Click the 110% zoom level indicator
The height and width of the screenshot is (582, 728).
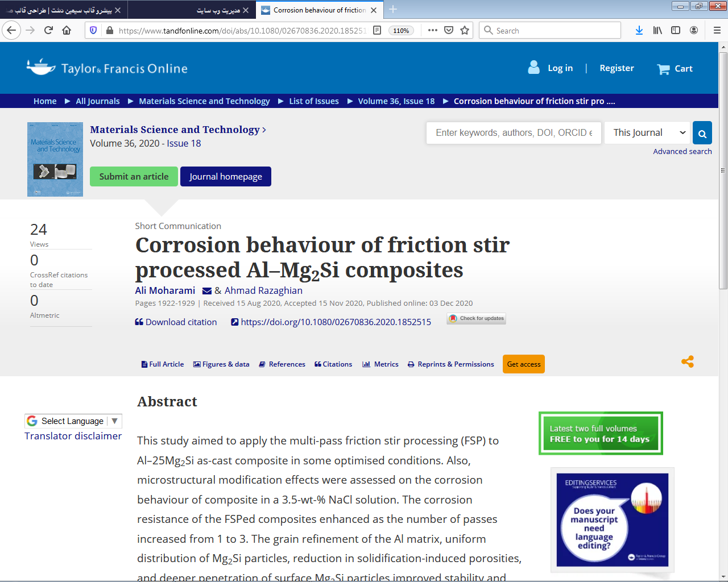tap(401, 31)
